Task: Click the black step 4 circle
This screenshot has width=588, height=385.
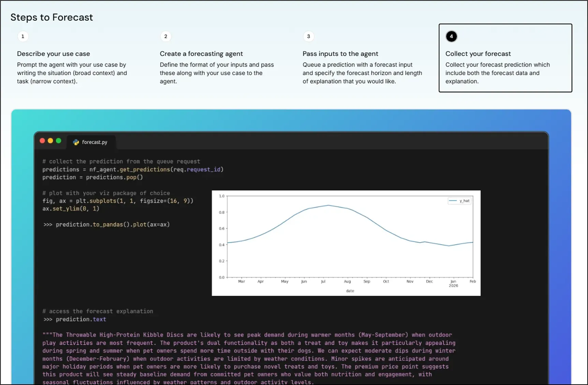Action: (x=451, y=36)
